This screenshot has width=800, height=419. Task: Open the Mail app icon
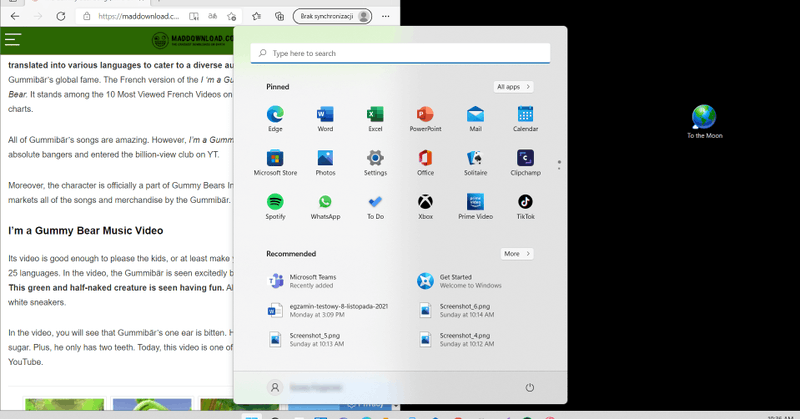click(x=475, y=119)
